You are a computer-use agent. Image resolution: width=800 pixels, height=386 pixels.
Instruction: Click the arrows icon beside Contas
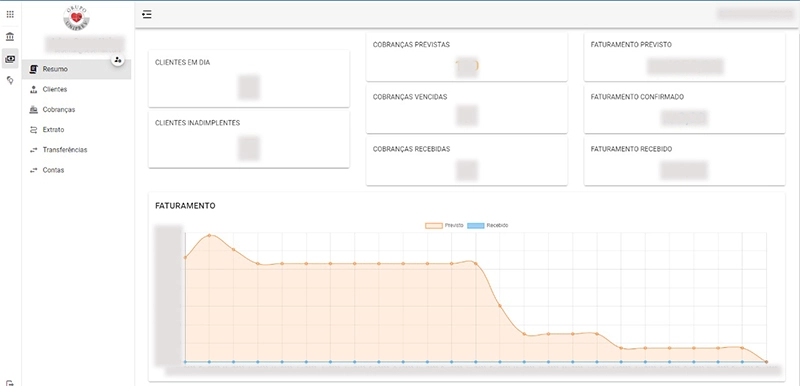click(x=34, y=170)
